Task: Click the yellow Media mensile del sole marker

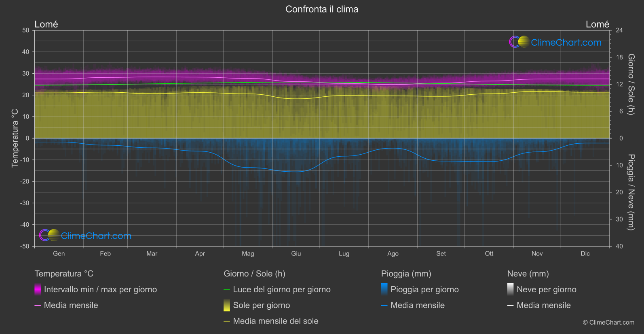Action: (227, 321)
